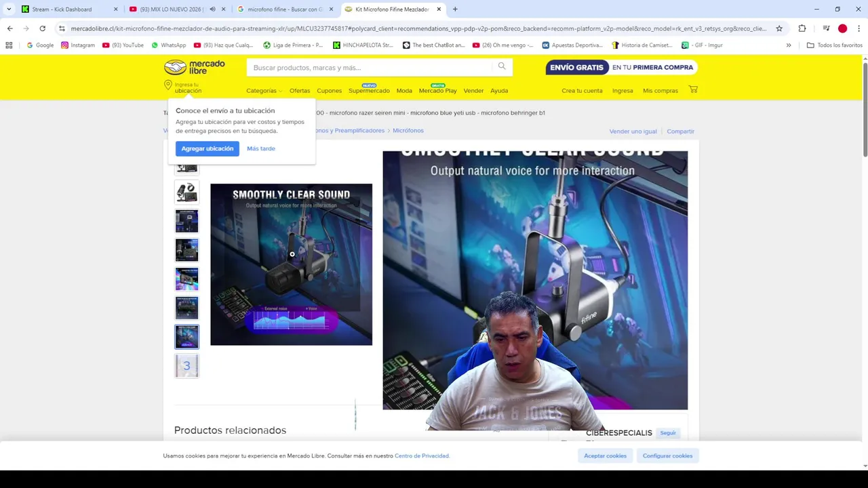Open the shopping cart icon

[693, 89]
